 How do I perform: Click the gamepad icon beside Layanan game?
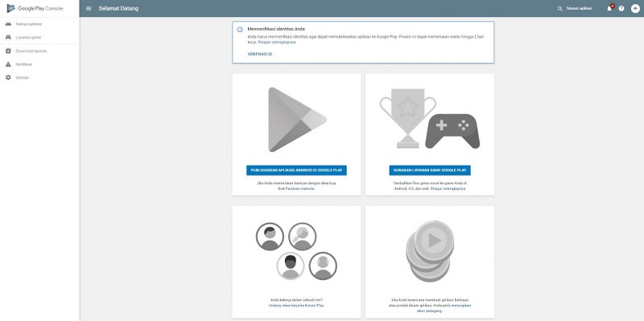tap(8, 37)
